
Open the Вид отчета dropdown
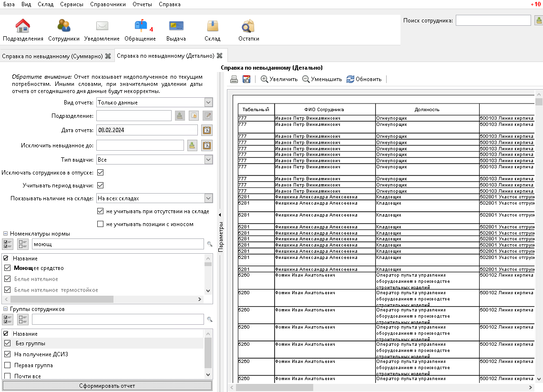(208, 103)
